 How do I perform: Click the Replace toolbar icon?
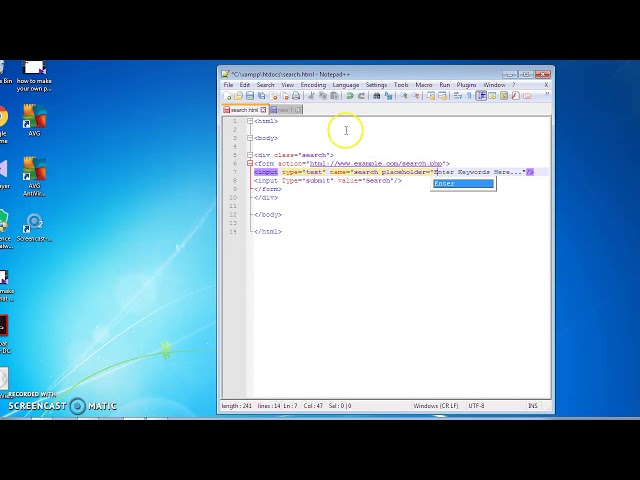[x=388, y=96]
